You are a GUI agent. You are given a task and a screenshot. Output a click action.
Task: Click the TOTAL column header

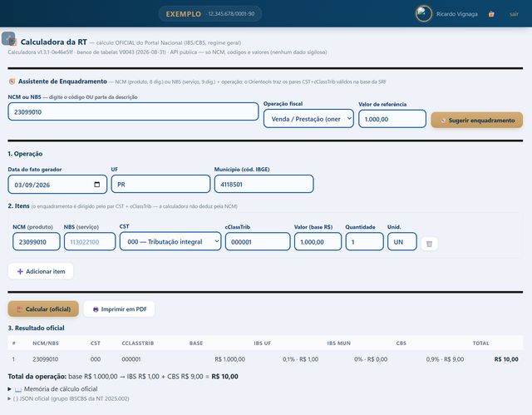480,343
